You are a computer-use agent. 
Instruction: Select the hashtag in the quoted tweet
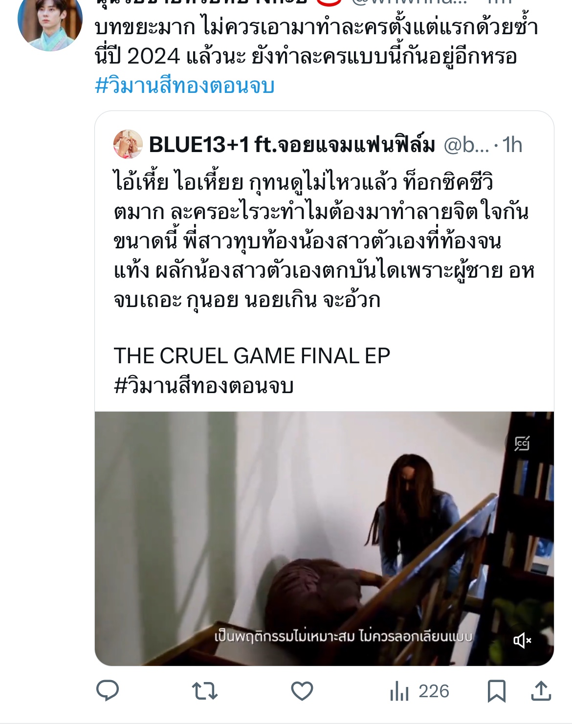[x=203, y=385]
